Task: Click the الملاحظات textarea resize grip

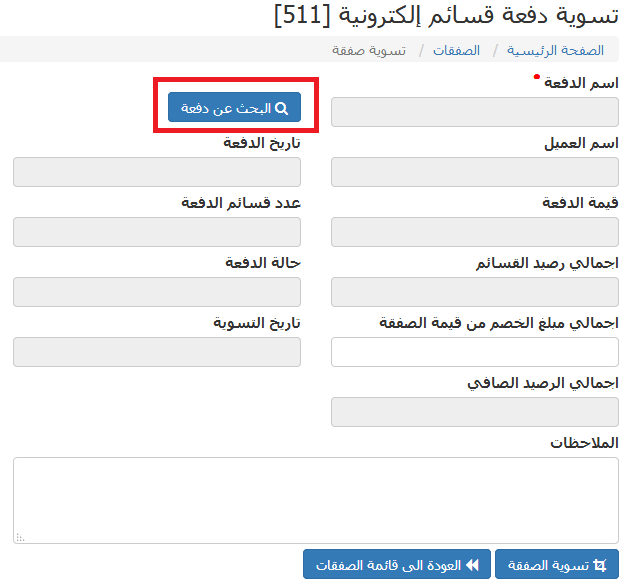Action: 20,538
